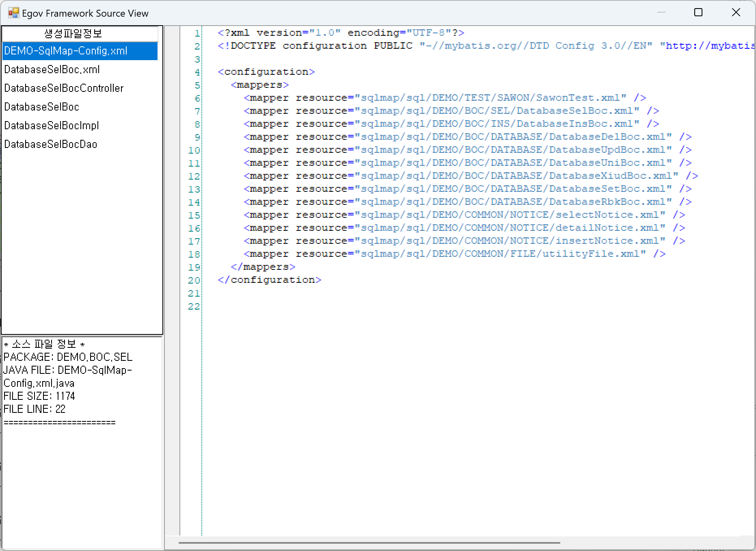Choose the DatabaseSelBoc file entry
This screenshot has height=551, width=756.
(42, 107)
